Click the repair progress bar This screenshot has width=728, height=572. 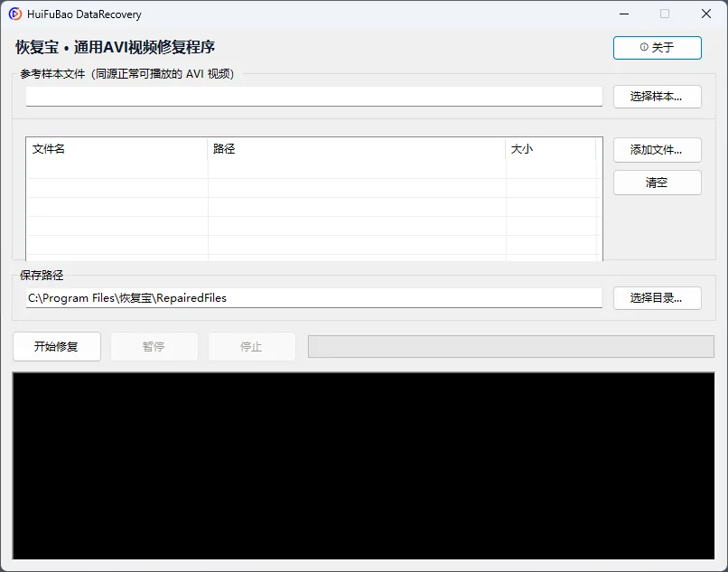(x=510, y=347)
